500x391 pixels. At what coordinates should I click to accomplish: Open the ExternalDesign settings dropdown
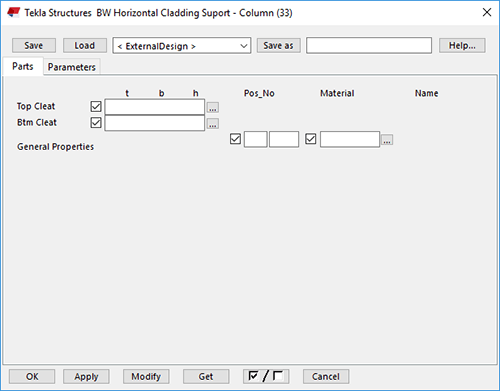pos(182,46)
